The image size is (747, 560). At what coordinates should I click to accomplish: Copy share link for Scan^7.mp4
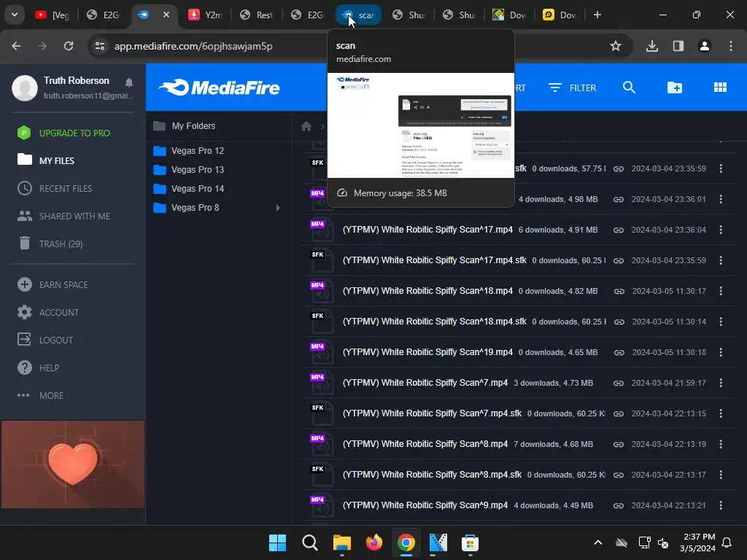[x=619, y=383]
